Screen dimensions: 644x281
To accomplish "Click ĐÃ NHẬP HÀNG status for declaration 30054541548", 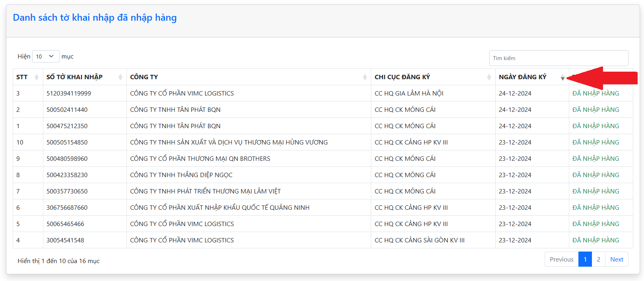I will tap(596, 240).
